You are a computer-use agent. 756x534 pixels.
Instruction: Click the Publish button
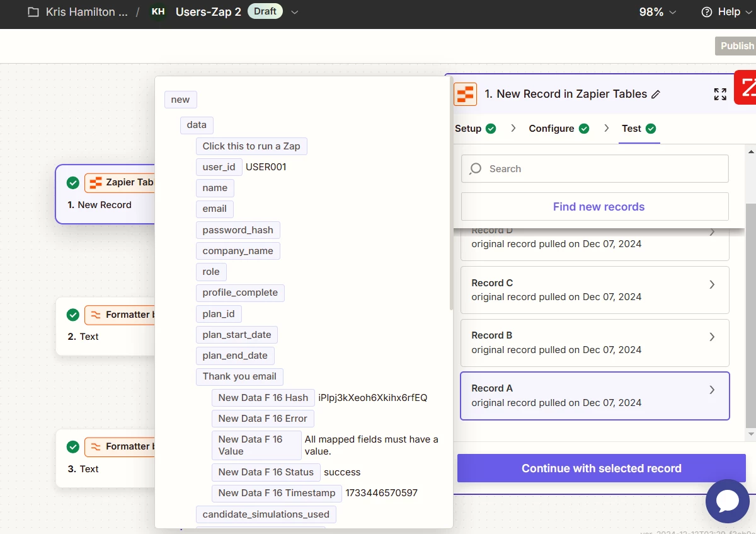click(735, 46)
